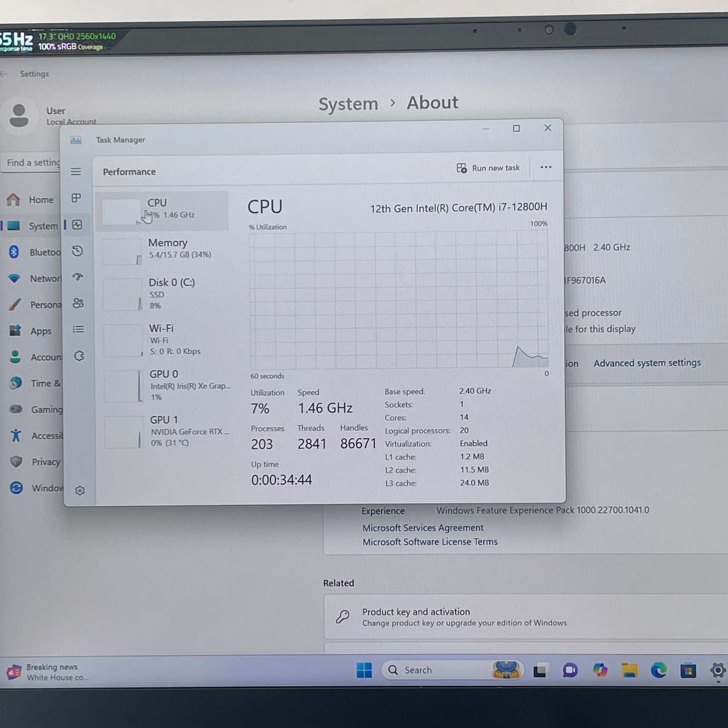This screenshot has width=728, height=728.
Task: Launch Copilot from the taskbar
Action: tap(600, 671)
